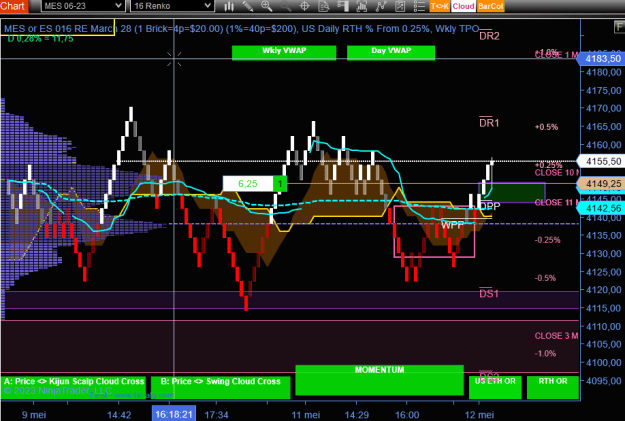Image resolution: width=625 pixels, height=421 pixels.
Task: Click the WPP pivot label
Action: [x=452, y=225]
